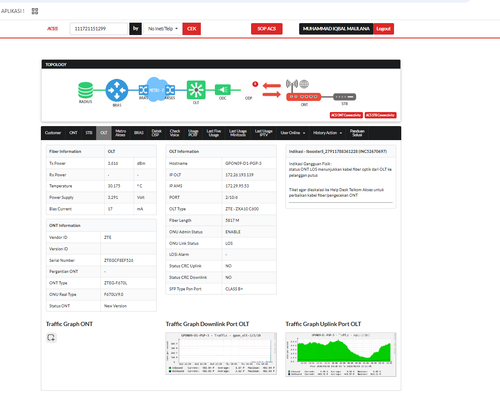Click the Tx Power value
The image size is (500, 393).
pyautogui.click(x=113, y=163)
